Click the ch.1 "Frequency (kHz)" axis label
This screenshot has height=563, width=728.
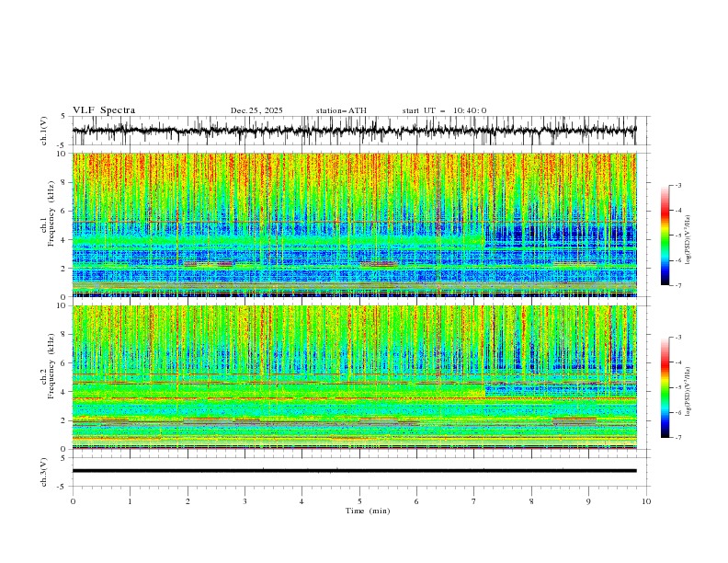[x=51, y=214]
